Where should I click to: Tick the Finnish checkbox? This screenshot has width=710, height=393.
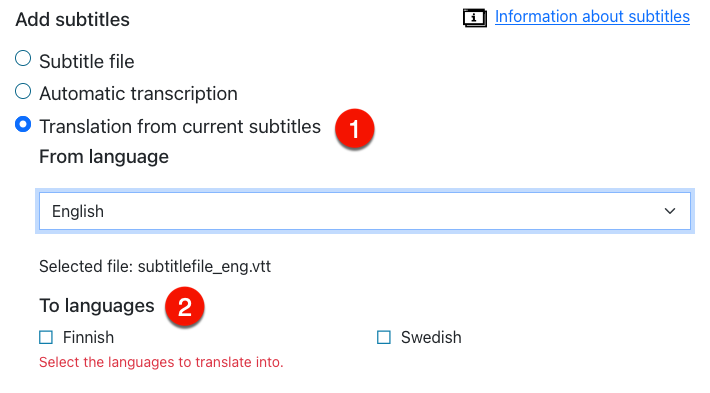46,337
